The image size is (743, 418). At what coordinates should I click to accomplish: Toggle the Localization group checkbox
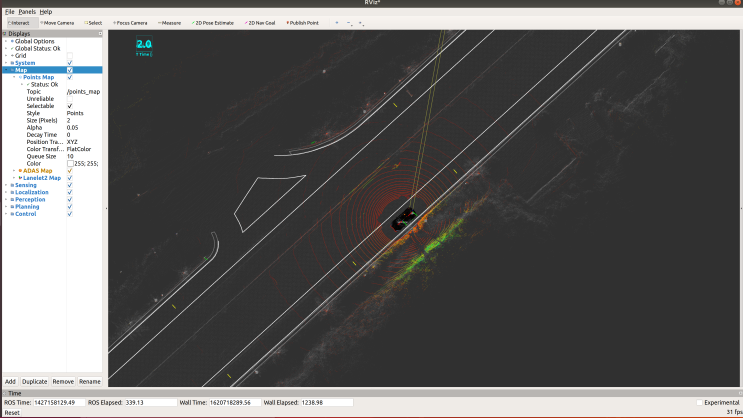tap(70, 192)
